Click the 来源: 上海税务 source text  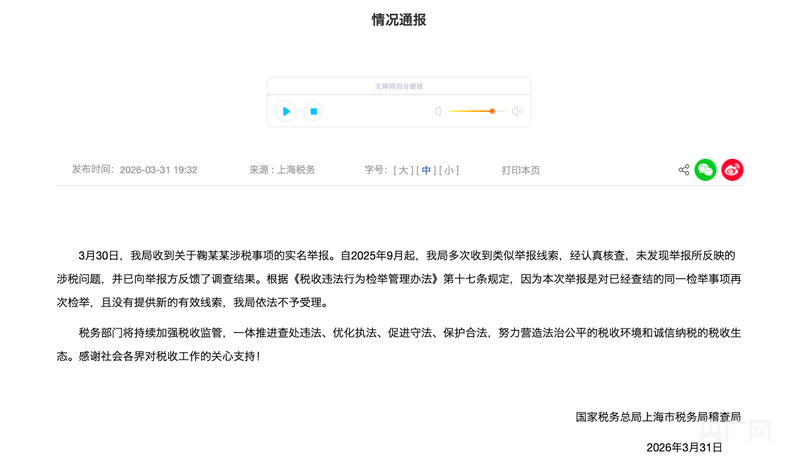tap(282, 170)
